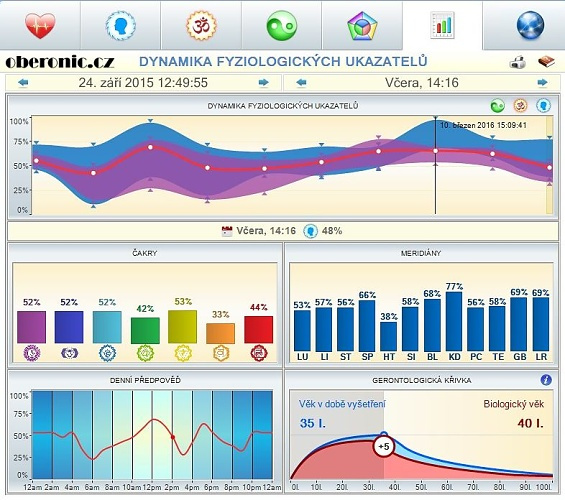
Task: Click the +5 marker on the gerontological curve
Action: pyautogui.click(x=384, y=447)
